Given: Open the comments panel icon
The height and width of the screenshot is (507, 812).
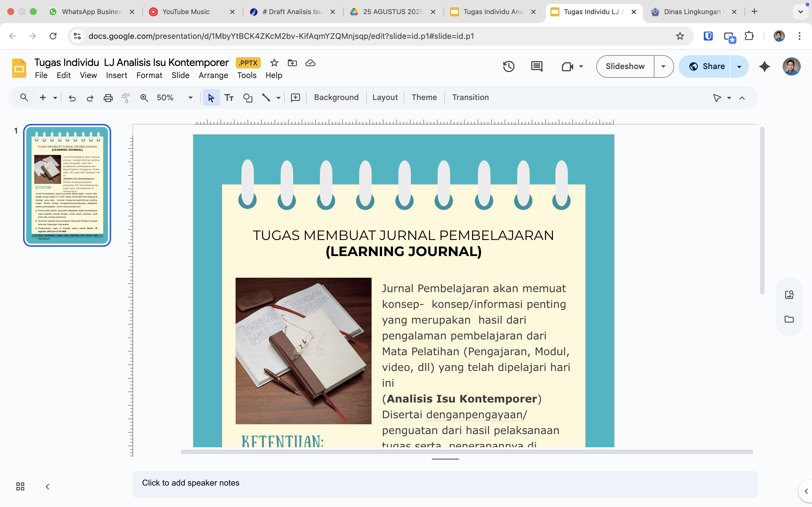Looking at the screenshot, I should click(x=537, y=66).
